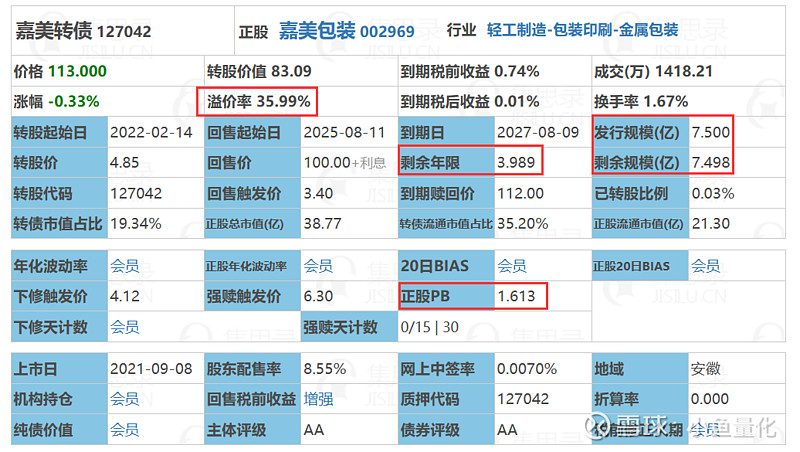Select the 转债流通市值占比 value 35.20%
This screenshot has height=452, width=800.
click(x=523, y=223)
